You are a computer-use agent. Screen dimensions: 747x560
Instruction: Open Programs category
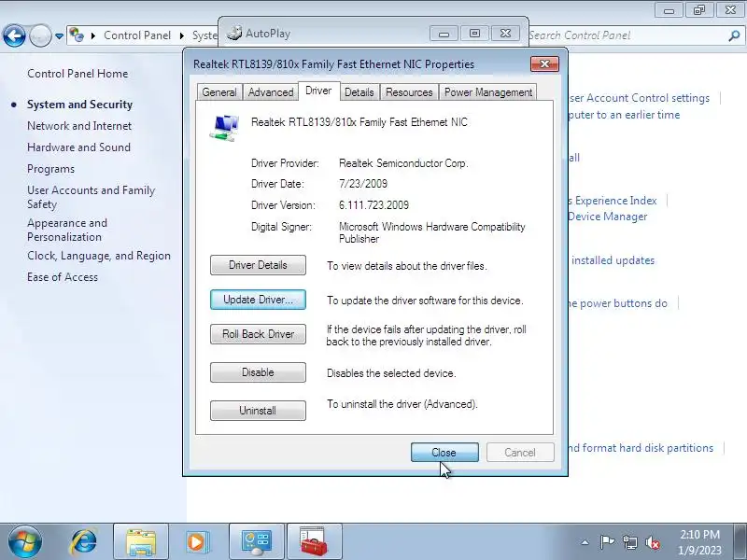51,169
